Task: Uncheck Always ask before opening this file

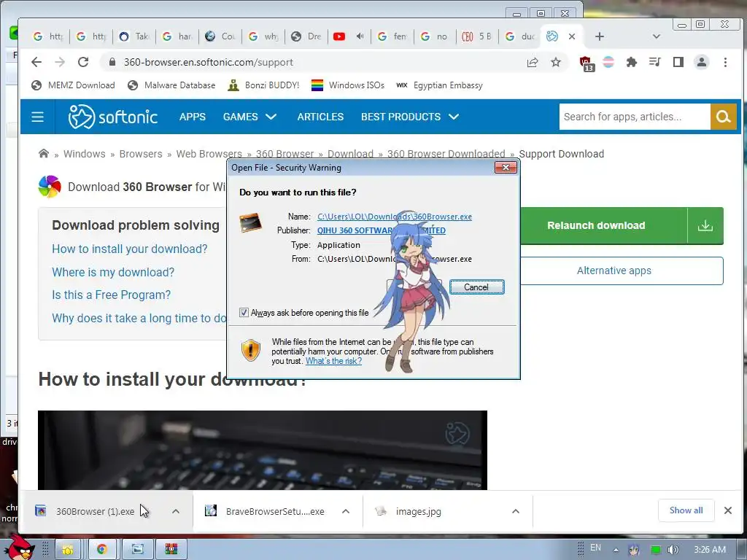Action: (244, 312)
